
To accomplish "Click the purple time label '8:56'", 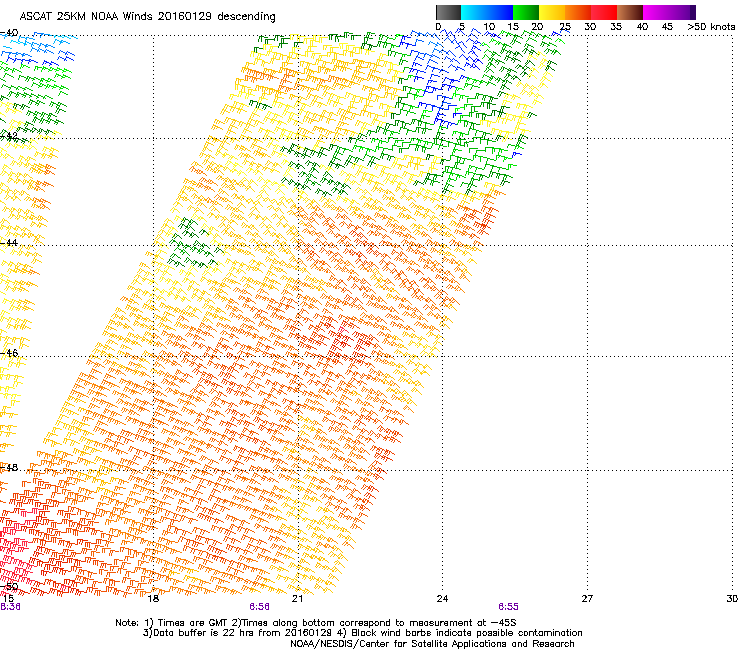I will tap(260, 607).
